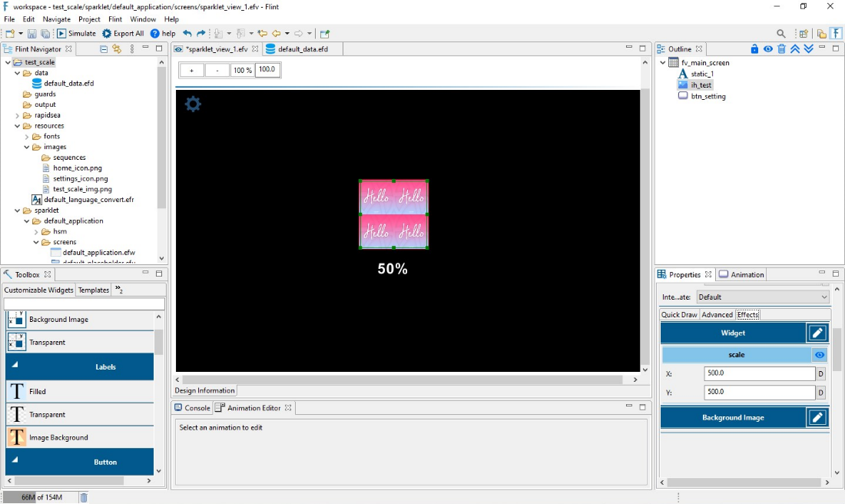Click the Simulate play icon in toolbar

(x=61, y=34)
